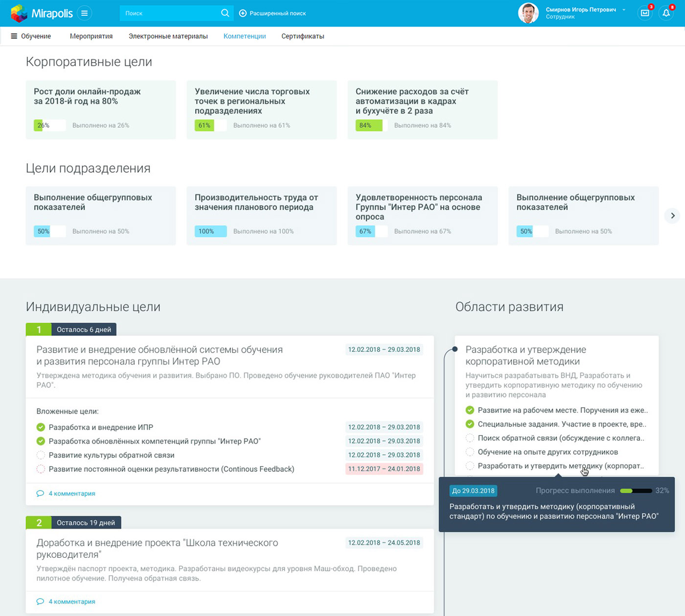Image resolution: width=685 pixels, height=616 pixels.
Task: Click the 26% progress bar
Action: pyautogui.click(x=50, y=125)
